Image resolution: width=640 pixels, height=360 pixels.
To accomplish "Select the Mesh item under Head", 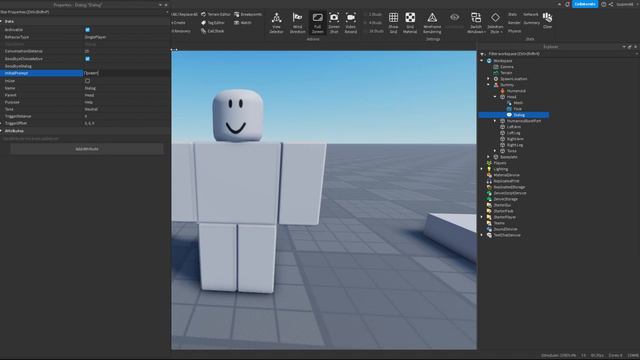I will pos(518,103).
